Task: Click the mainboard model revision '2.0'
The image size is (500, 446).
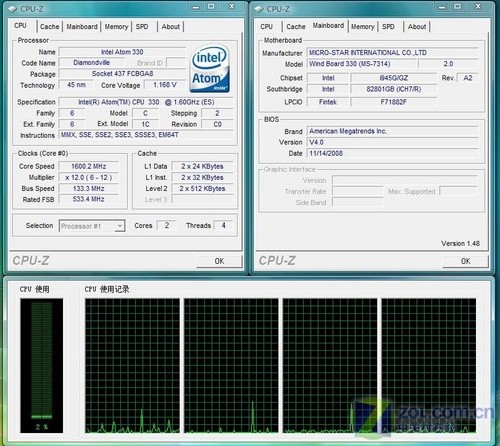Action: click(x=448, y=64)
